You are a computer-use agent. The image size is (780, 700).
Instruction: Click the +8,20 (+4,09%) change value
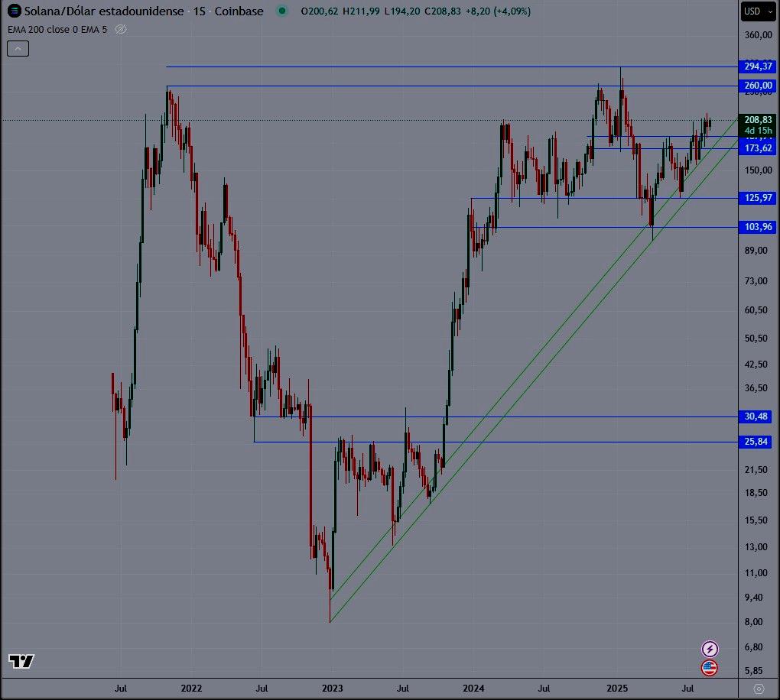[498, 11]
